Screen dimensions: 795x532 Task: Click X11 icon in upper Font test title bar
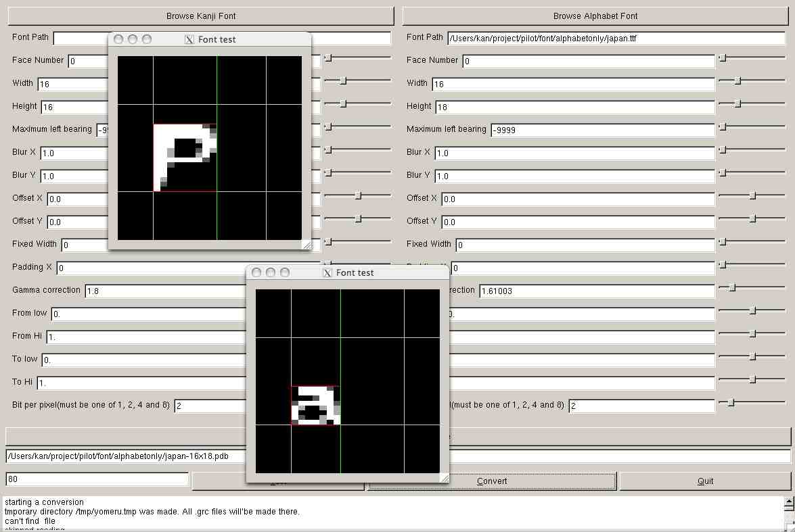(x=189, y=40)
